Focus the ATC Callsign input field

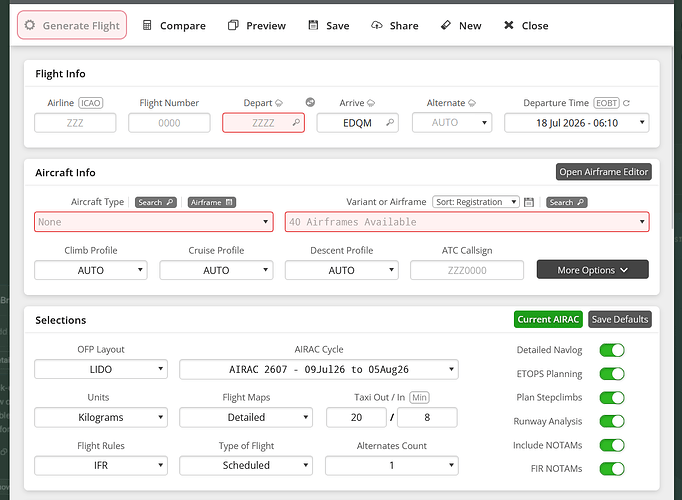pyautogui.click(x=467, y=270)
